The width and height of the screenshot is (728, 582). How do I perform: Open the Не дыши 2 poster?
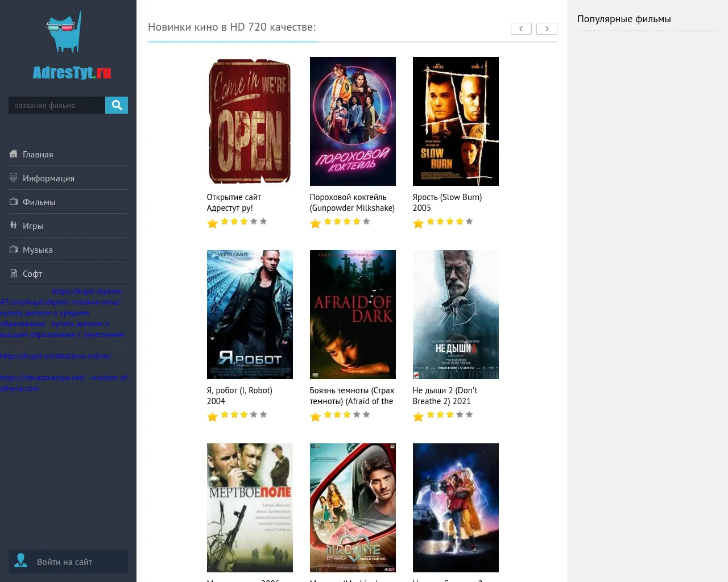pos(456,314)
